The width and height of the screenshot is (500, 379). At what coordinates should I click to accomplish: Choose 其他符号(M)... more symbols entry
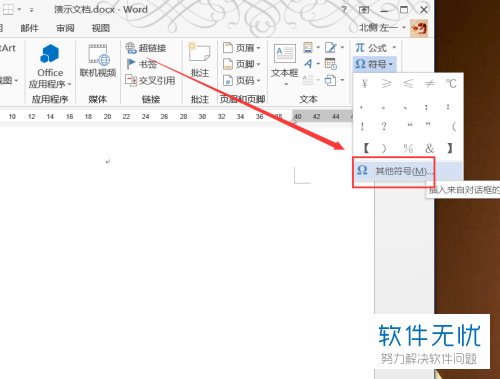(408, 171)
